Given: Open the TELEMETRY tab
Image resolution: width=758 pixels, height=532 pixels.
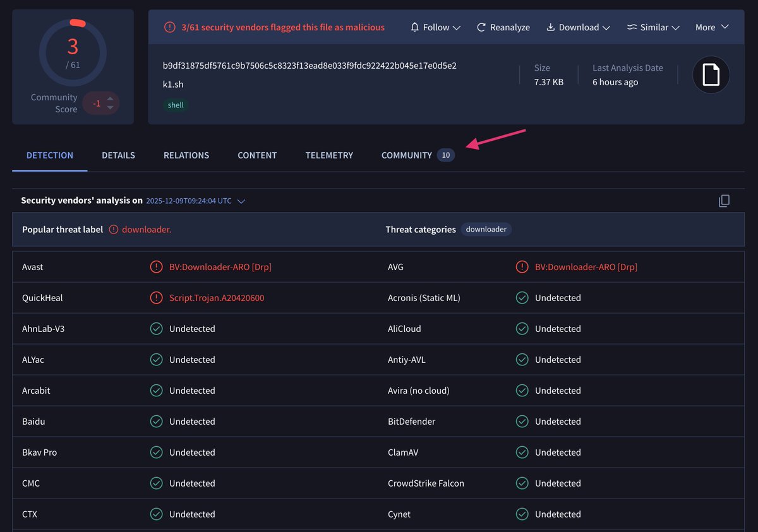Looking at the screenshot, I should [x=329, y=155].
